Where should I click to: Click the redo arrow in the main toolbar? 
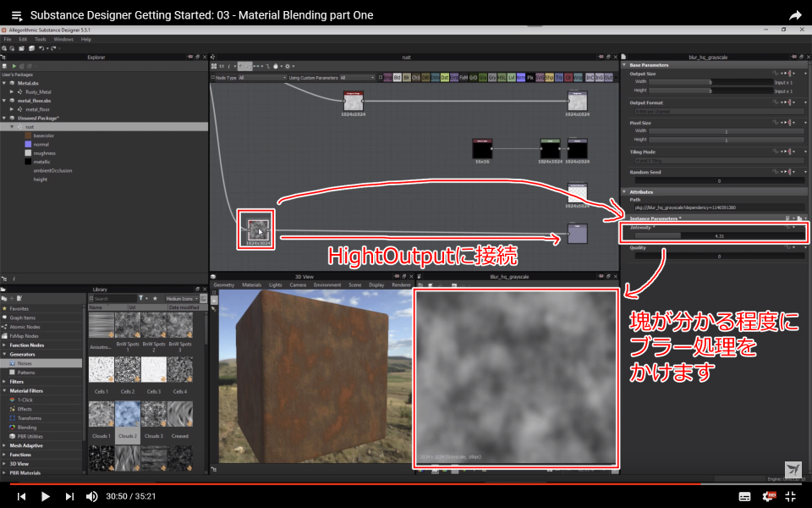click(53, 48)
